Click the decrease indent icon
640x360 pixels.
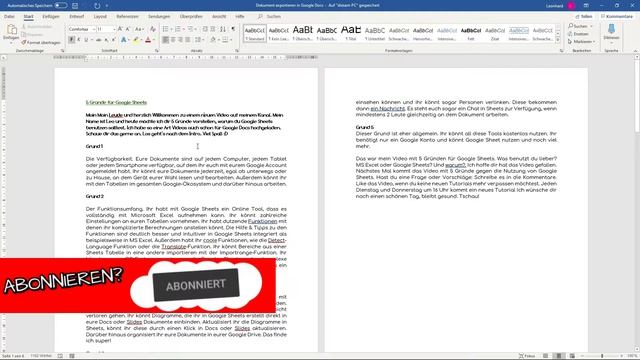[205, 29]
